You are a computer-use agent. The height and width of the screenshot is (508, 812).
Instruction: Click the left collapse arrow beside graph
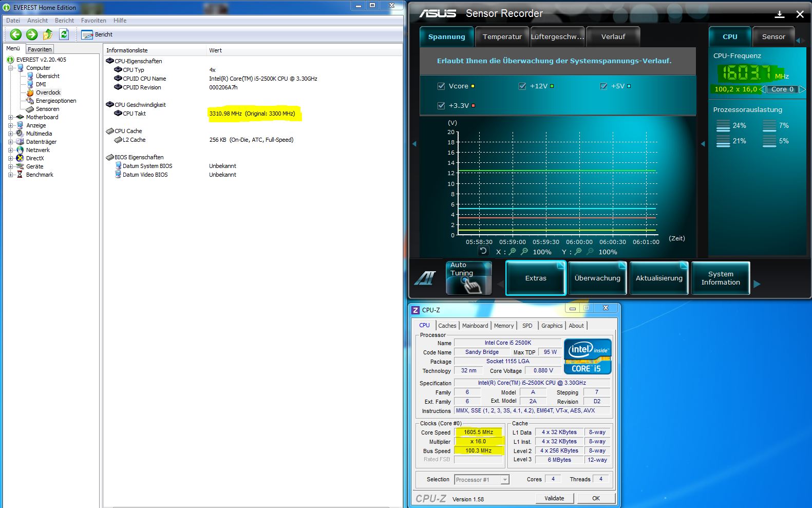(x=414, y=144)
